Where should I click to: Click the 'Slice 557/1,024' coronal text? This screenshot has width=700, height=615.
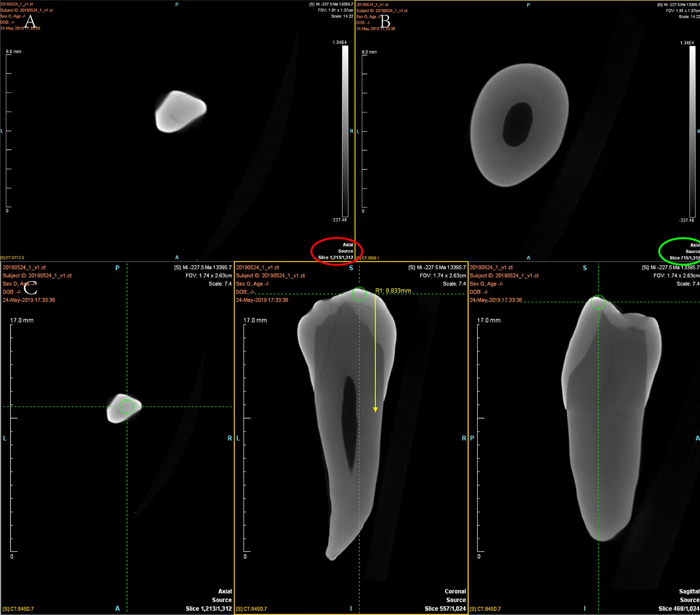click(x=445, y=609)
